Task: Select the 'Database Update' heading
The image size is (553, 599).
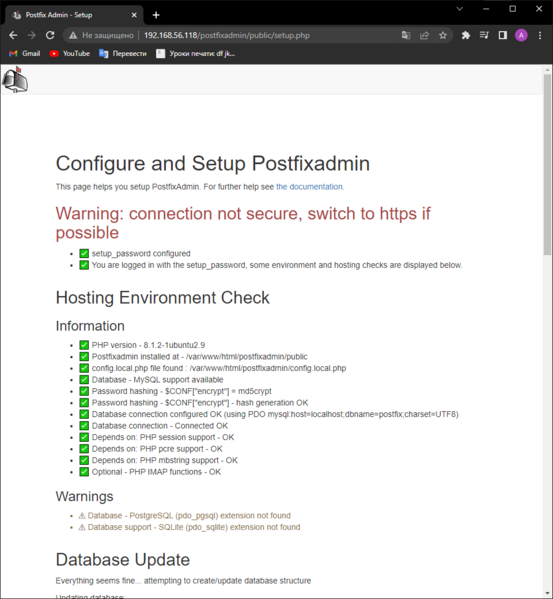Action: click(x=123, y=560)
